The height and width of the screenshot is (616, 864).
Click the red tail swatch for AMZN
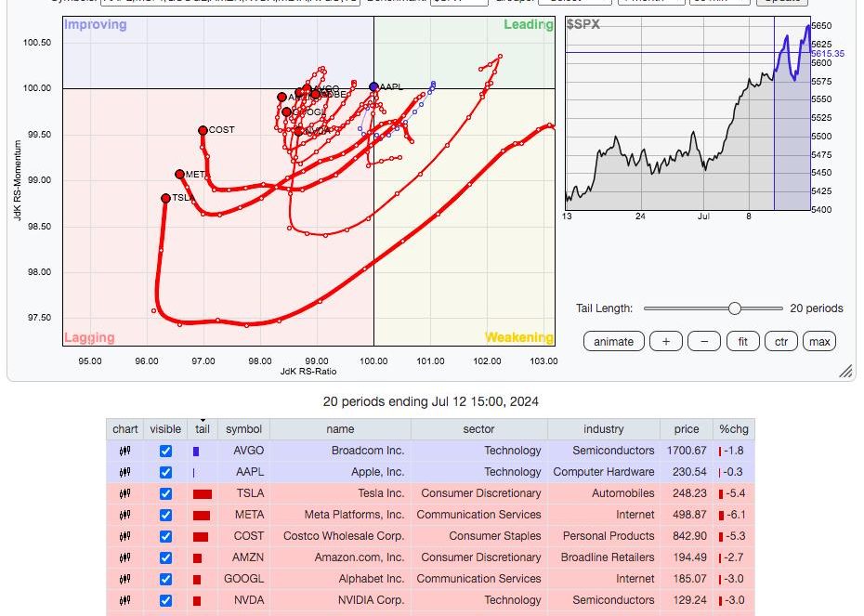coord(197,558)
